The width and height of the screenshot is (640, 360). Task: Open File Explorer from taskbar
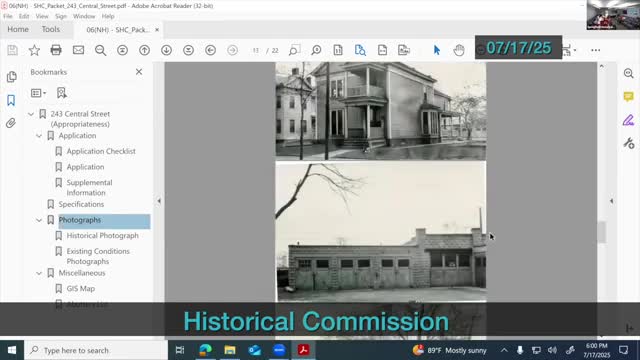pos(230,350)
